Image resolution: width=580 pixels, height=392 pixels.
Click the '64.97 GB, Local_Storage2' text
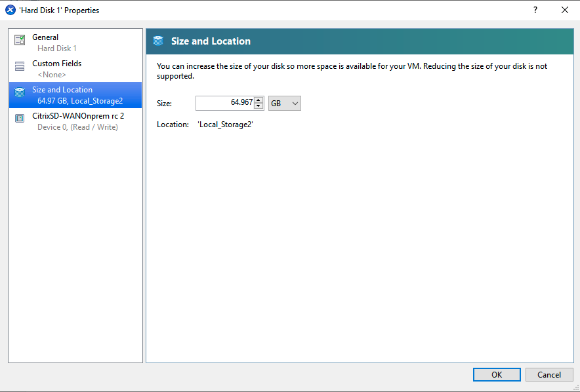(x=80, y=101)
